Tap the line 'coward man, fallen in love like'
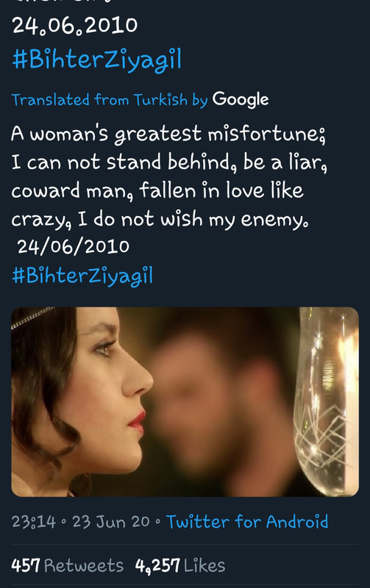The width and height of the screenshot is (370, 588). click(x=157, y=190)
